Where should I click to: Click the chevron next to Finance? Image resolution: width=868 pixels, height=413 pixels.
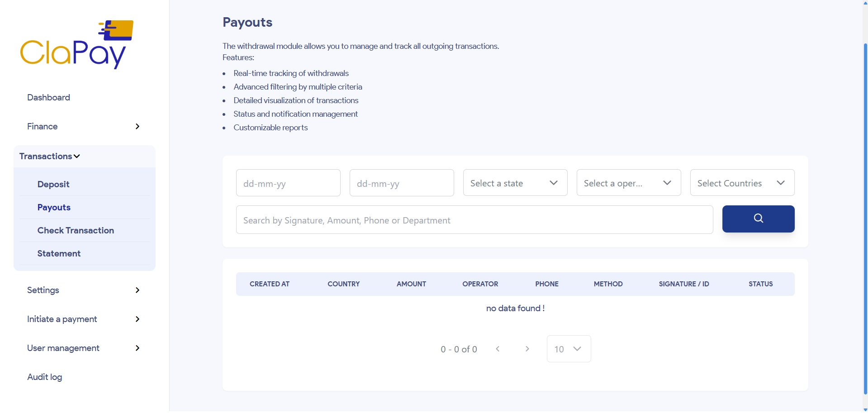point(137,126)
